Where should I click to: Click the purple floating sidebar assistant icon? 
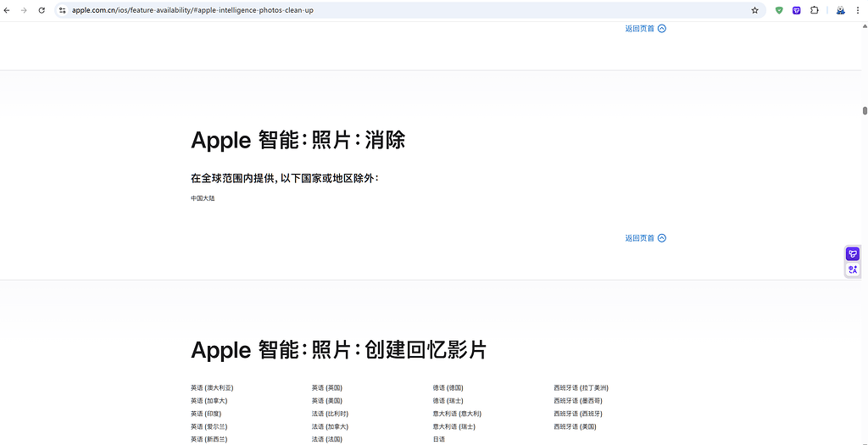[x=853, y=254]
